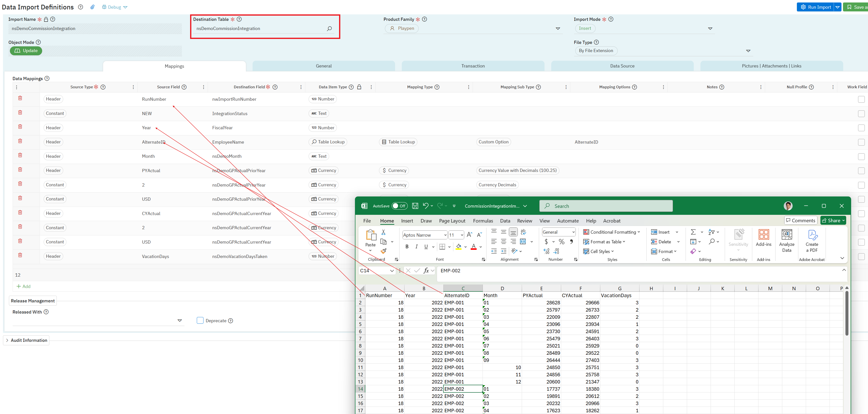Click the Excel Font Color red swatch
Viewport: 868px width, 414px height.
point(473,247)
